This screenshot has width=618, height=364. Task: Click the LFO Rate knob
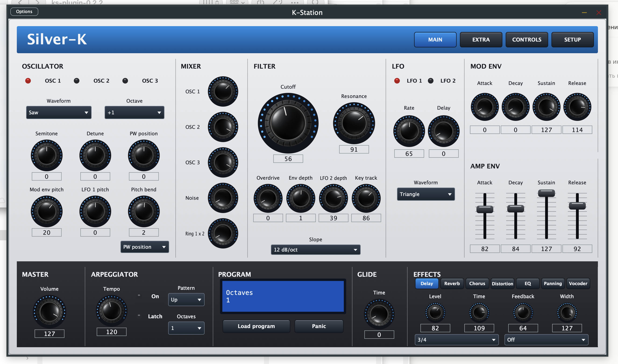pyautogui.click(x=409, y=131)
